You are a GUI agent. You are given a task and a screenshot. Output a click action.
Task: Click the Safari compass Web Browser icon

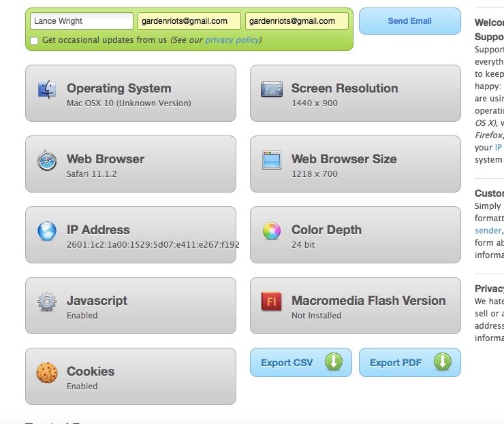(x=47, y=161)
